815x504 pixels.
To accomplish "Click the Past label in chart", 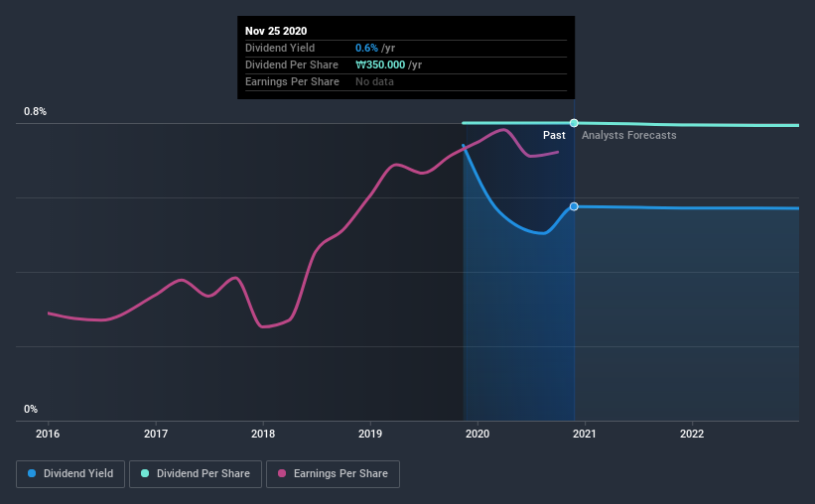I will point(554,135).
